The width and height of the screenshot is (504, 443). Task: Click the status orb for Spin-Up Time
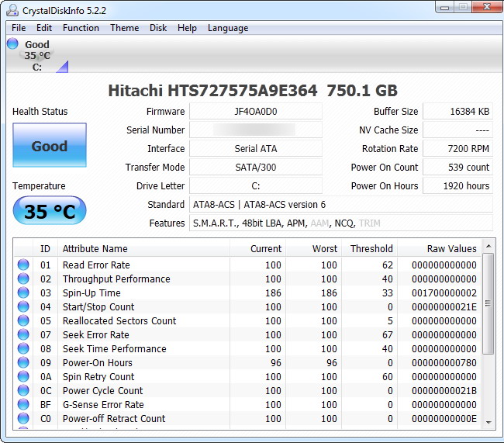click(23, 293)
